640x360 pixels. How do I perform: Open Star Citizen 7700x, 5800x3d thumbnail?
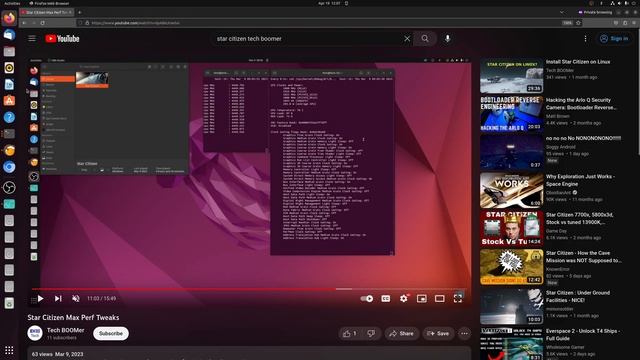pos(511,228)
